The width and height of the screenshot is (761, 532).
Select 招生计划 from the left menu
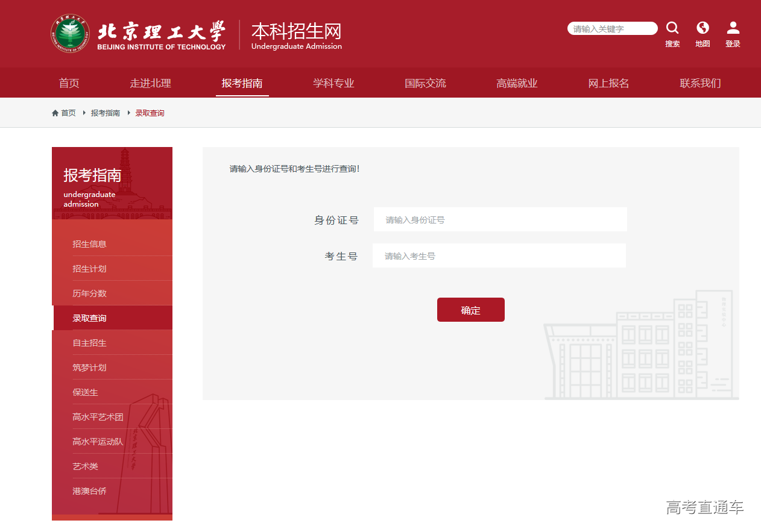point(89,268)
